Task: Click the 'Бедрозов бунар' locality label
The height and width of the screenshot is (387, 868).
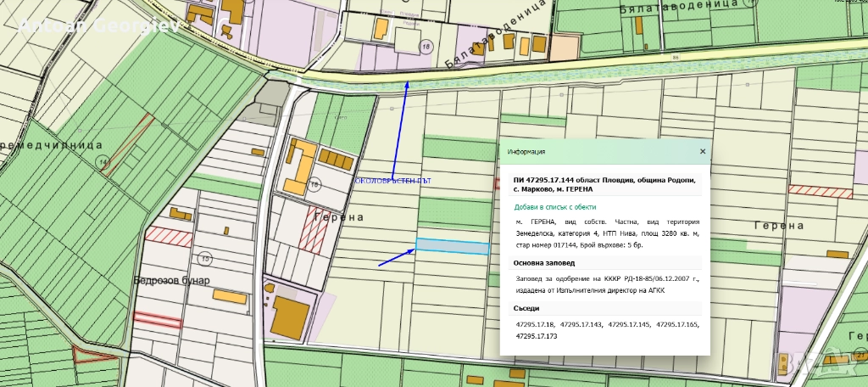Action: point(170,279)
